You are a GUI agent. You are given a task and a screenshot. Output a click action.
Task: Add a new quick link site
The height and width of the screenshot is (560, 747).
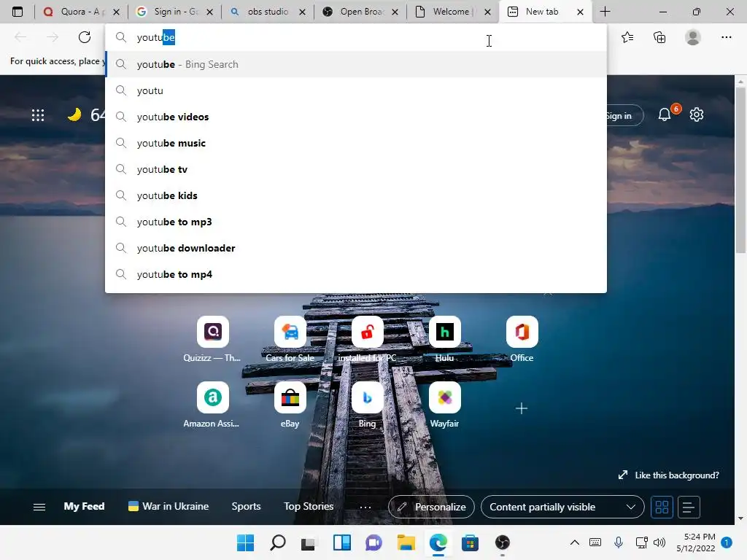(x=522, y=408)
